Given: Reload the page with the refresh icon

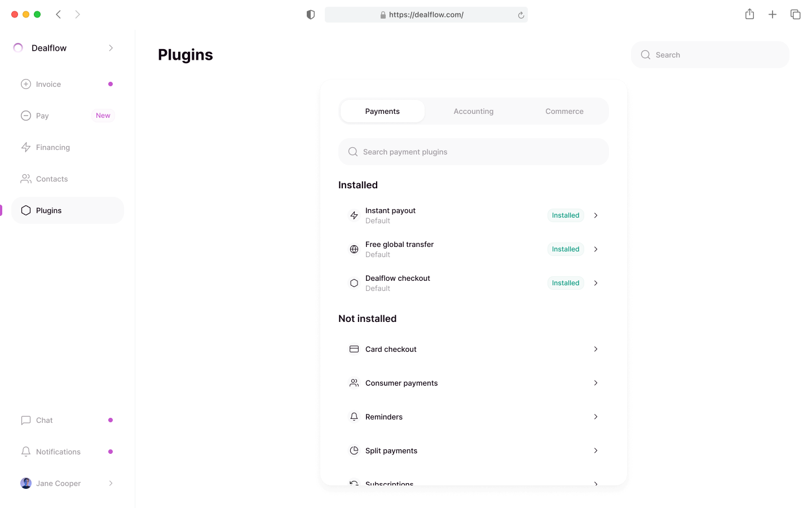Looking at the screenshot, I should (521, 15).
